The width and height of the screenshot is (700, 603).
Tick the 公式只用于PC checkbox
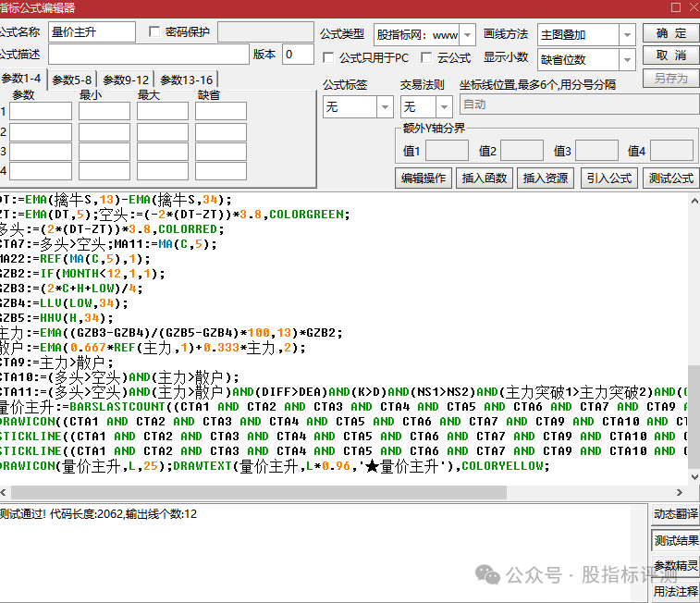click(x=328, y=57)
